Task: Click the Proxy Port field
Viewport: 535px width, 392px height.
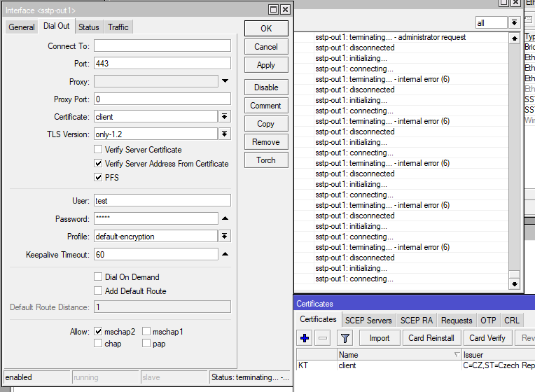Action: coord(162,99)
